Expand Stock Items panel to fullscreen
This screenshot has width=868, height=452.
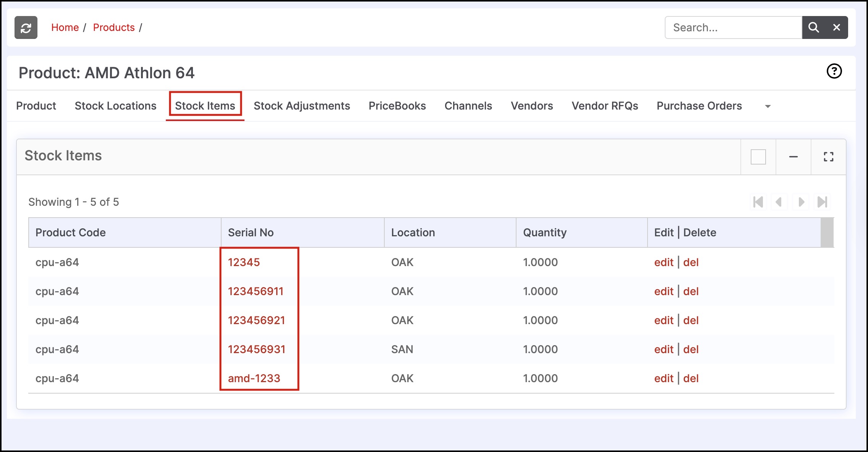(828, 157)
